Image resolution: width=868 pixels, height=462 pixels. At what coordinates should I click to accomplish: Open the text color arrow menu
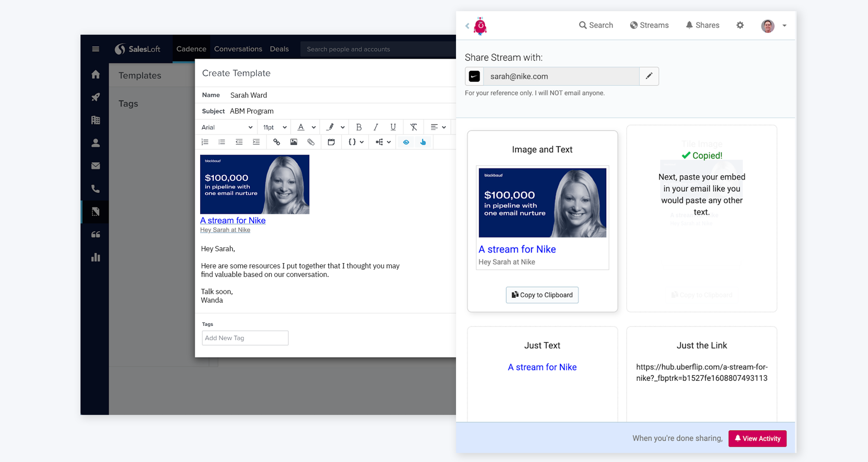click(x=314, y=128)
